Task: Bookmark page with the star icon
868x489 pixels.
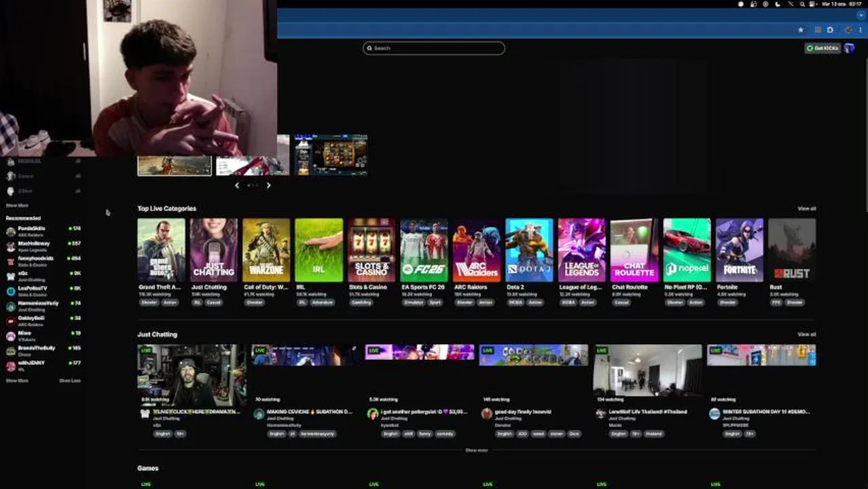Action: pos(801,30)
